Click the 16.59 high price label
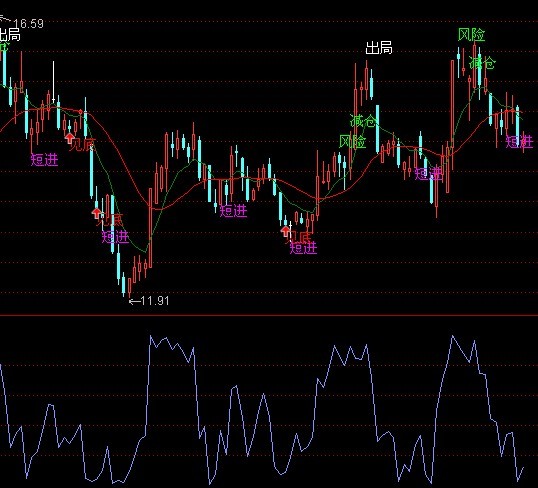Screen dimensions: 538x488 point(28,24)
